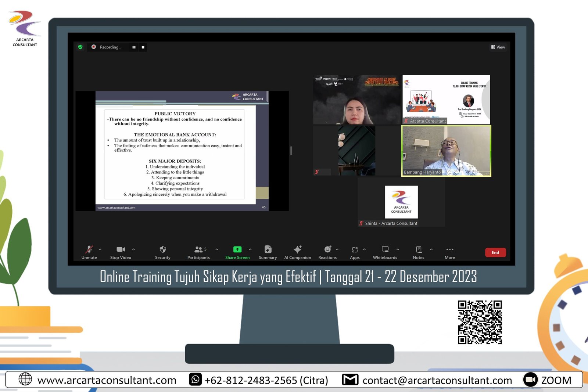
Task: Stop the recording
Action: point(143,47)
